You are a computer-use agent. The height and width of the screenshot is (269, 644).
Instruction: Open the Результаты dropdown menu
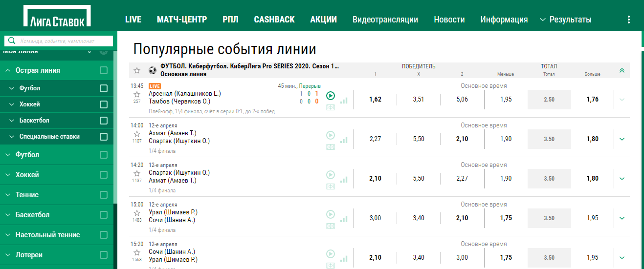(x=566, y=20)
